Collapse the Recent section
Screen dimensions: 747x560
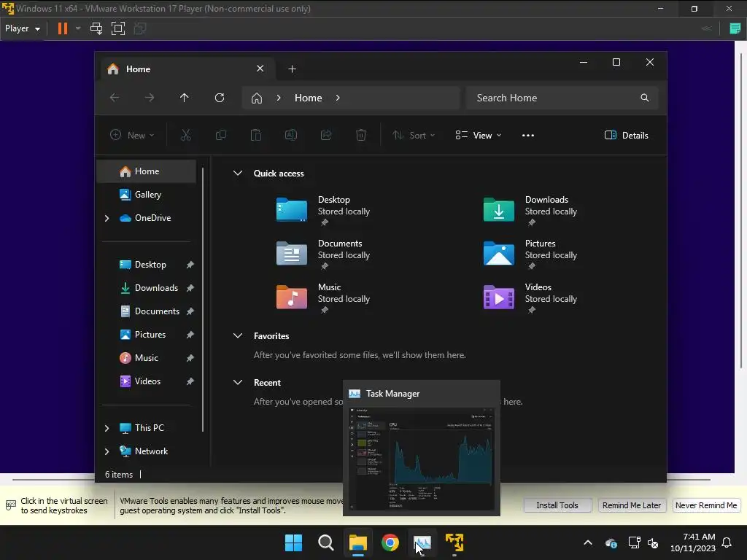click(x=238, y=382)
